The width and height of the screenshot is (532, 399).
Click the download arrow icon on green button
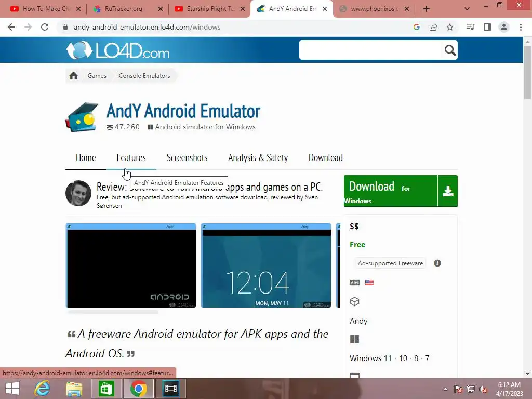click(448, 191)
